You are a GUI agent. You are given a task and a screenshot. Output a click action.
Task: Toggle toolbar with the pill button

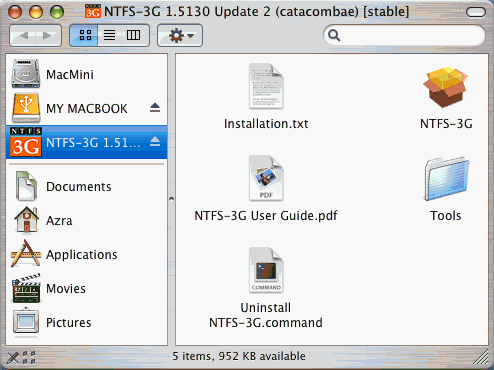(476, 12)
